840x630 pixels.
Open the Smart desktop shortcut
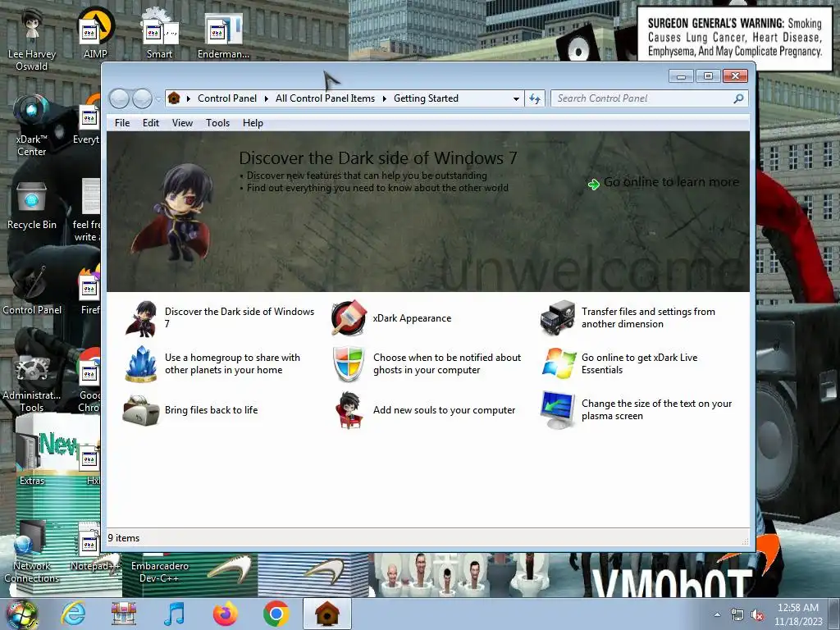tap(160, 33)
